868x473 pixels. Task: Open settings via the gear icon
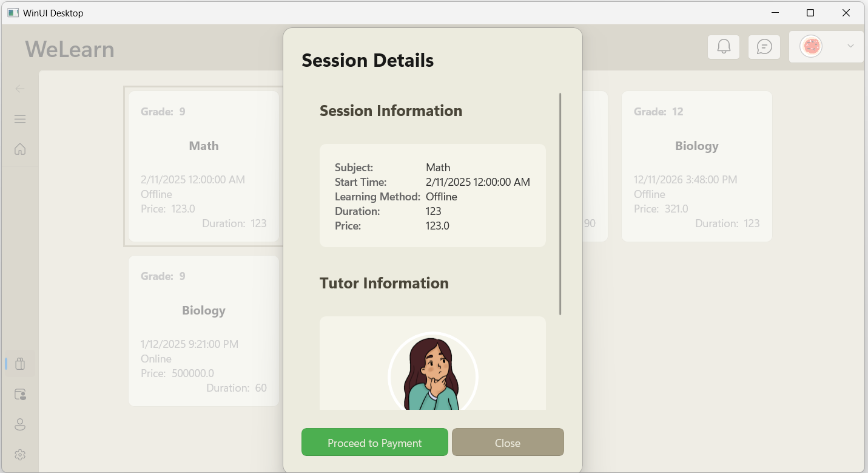(19, 454)
